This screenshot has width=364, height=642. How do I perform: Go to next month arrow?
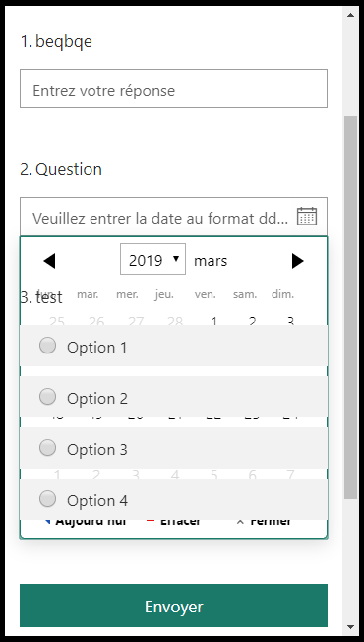(x=298, y=261)
